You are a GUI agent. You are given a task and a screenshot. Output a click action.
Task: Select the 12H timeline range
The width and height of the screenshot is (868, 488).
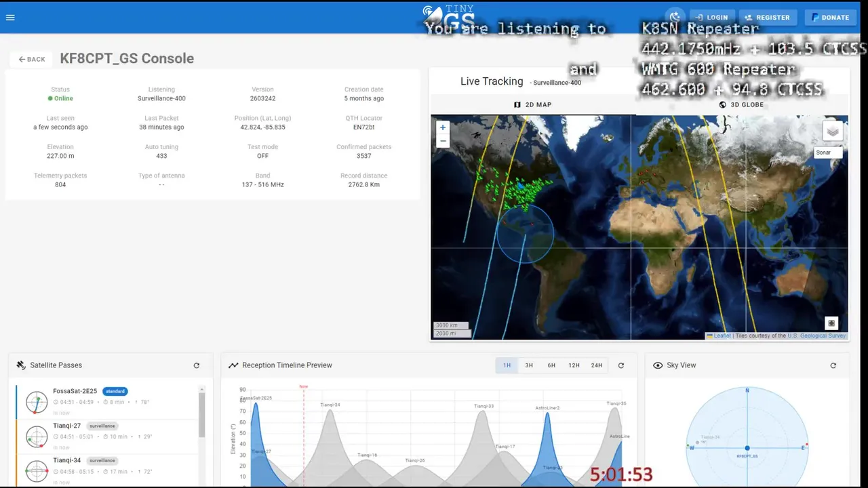[574, 365]
